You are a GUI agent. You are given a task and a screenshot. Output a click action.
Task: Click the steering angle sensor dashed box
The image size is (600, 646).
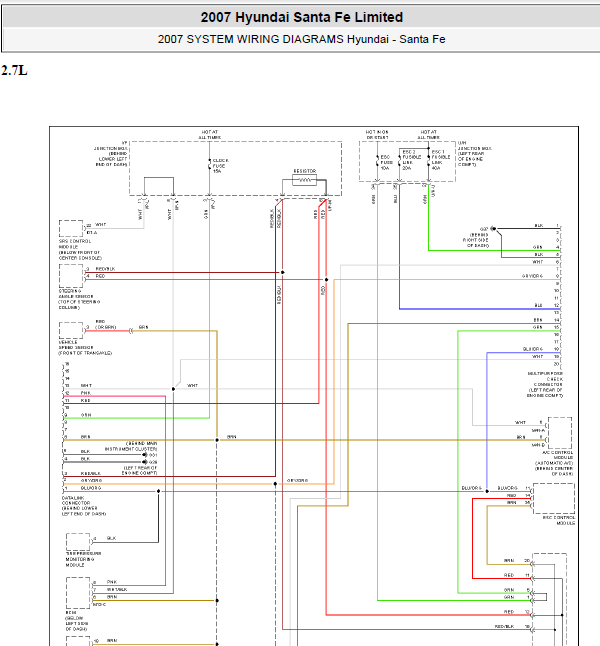point(71,276)
